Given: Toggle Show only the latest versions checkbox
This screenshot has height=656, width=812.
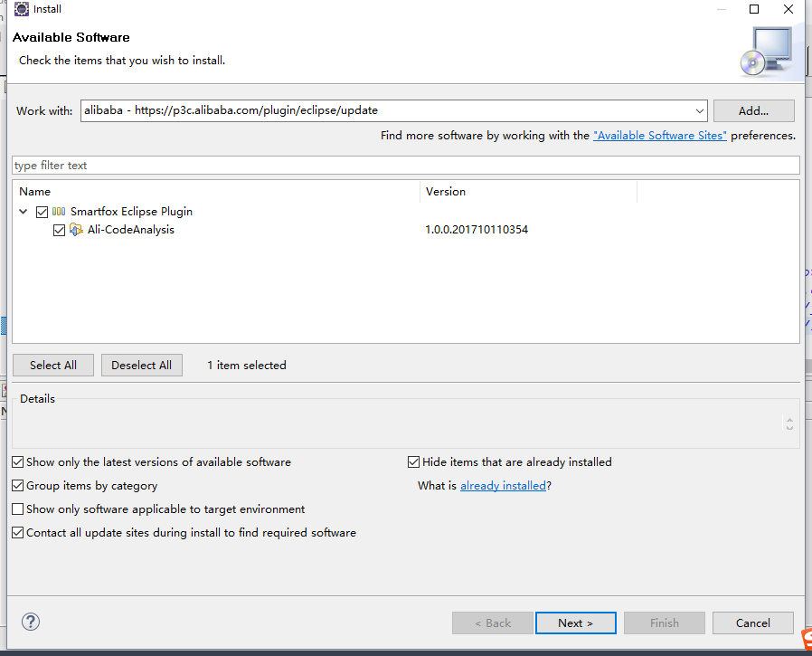Looking at the screenshot, I should pos(17,461).
